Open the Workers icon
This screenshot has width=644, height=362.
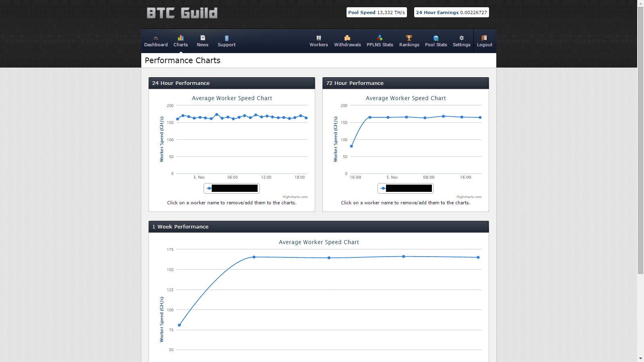point(319,38)
